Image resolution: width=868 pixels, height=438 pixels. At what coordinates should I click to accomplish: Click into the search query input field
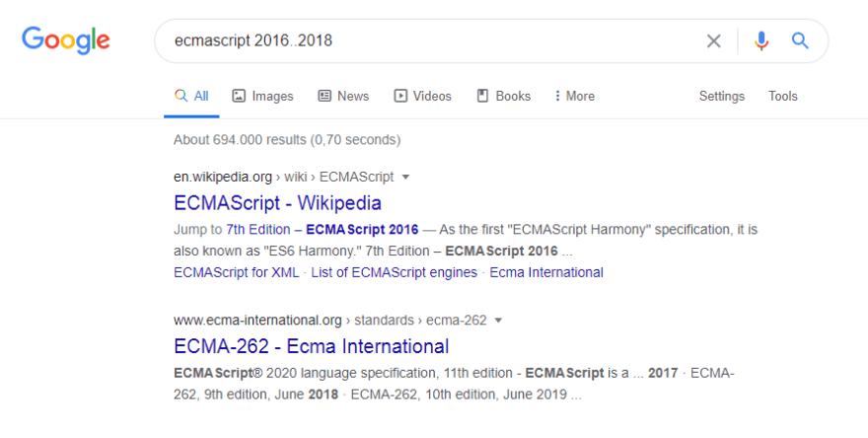(424, 40)
